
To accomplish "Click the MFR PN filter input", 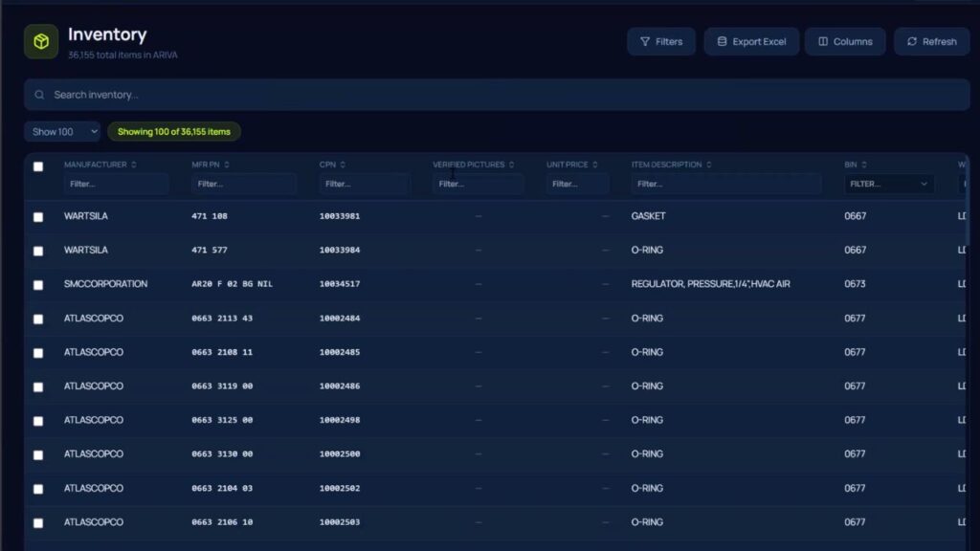I will (x=244, y=184).
